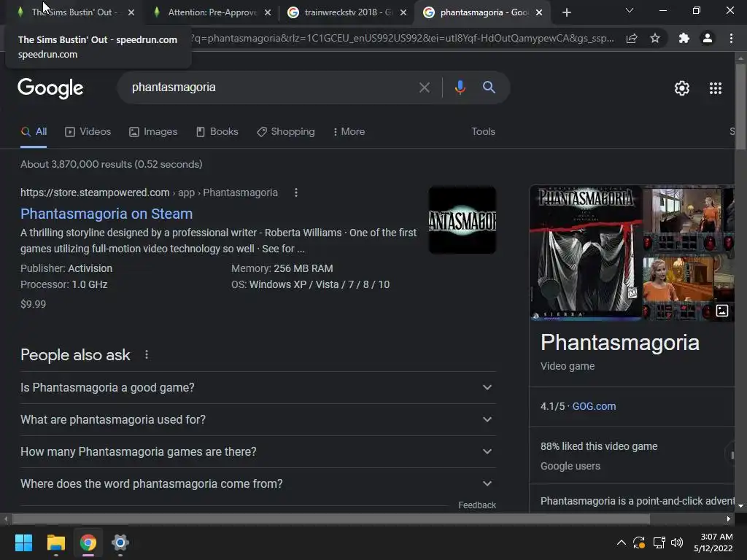Start voice search with microphone icon
Image resolution: width=747 pixels, height=560 pixels.
coord(460,87)
